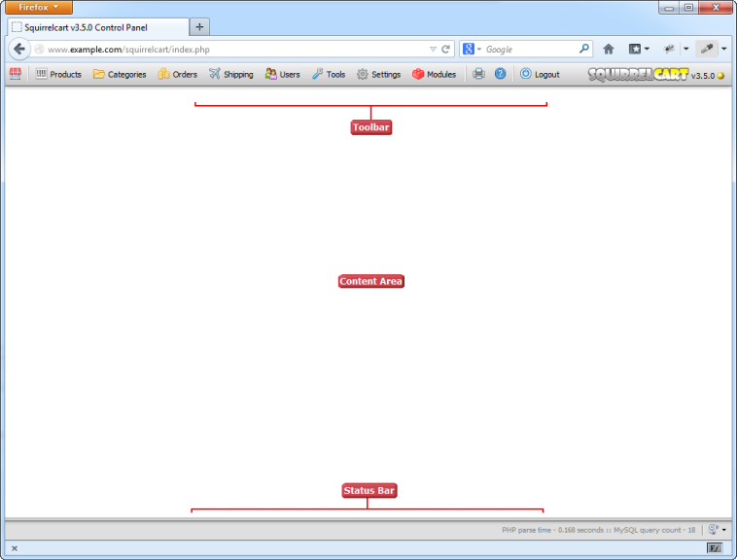The height and width of the screenshot is (560, 737).
Task: Click the Squirrelcart logo
Action: (638, 75)
